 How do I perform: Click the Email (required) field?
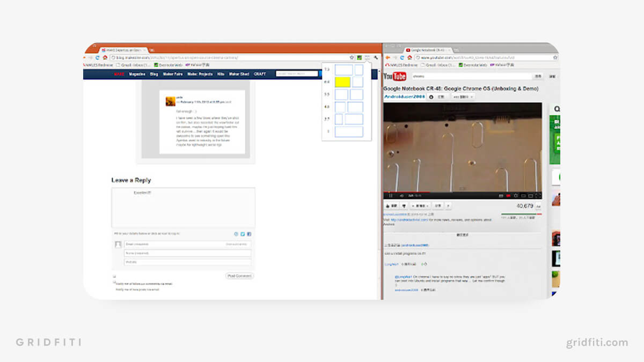188,244
